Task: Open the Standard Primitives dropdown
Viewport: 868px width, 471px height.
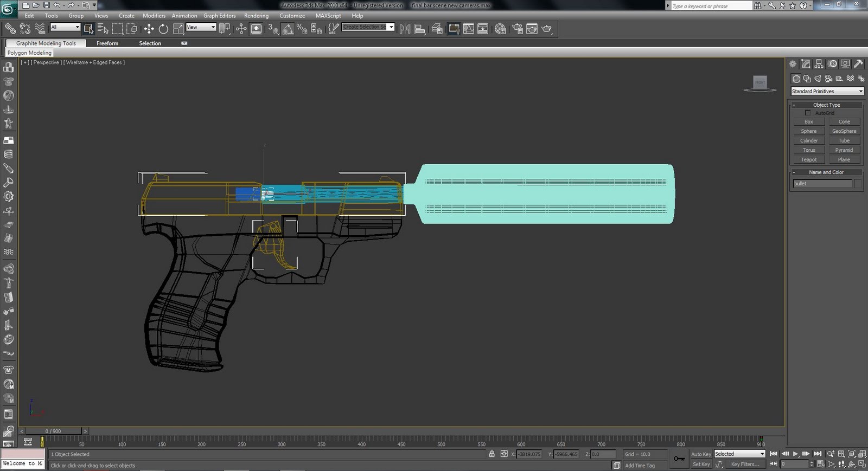Action: click(x=827, y=91)
